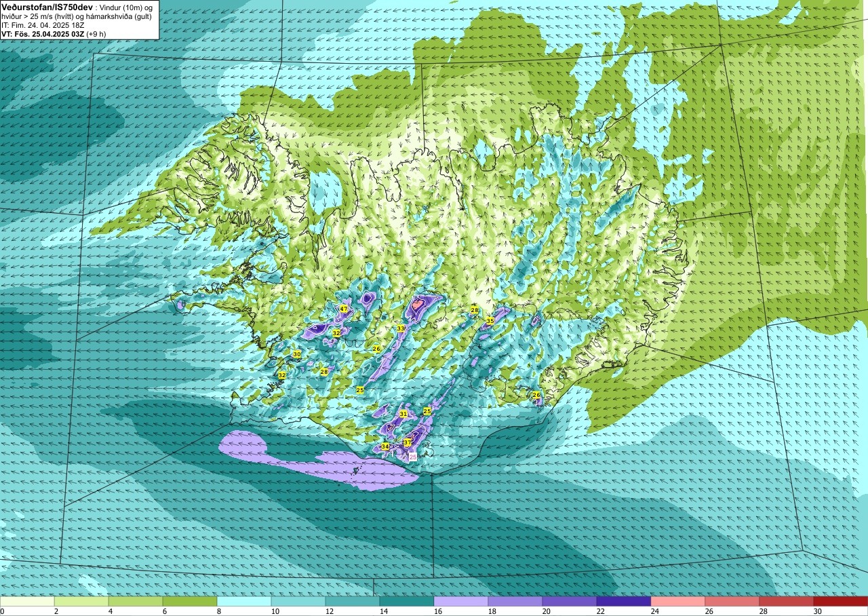868x616 pixels.
Task: Pick the 12–14 m/s teal legend swatch
Action: click(x=353, y=601)
